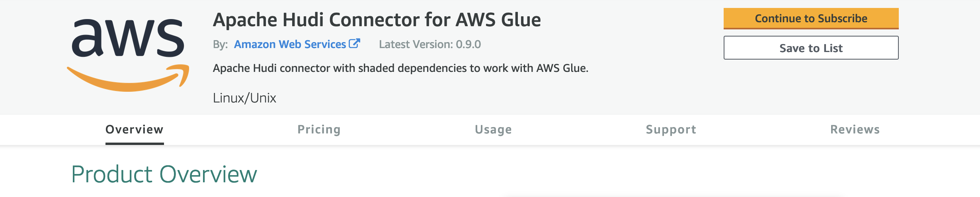
Task: Open the Usage tab
Action: [493, 129]
